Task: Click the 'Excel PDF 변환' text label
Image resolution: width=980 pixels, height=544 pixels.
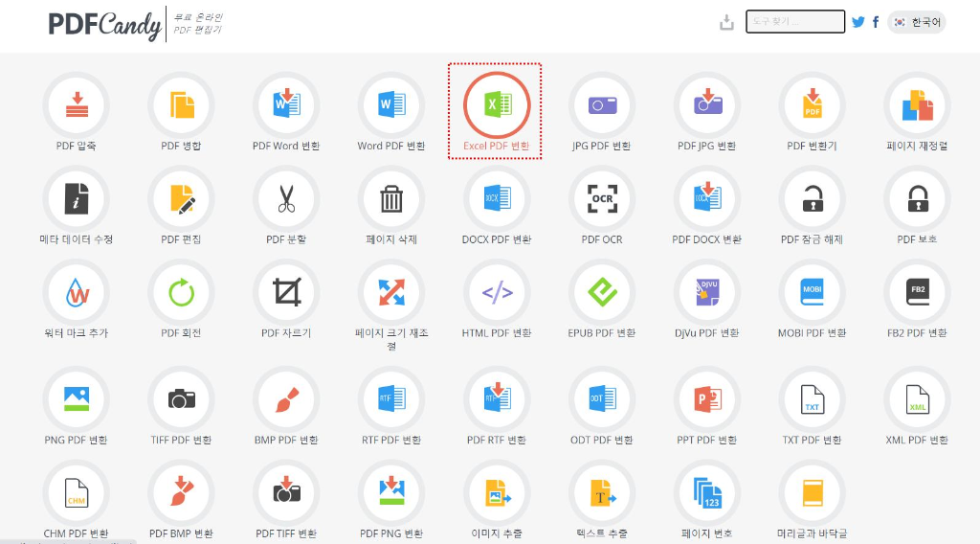Action: tap(497, 146)
